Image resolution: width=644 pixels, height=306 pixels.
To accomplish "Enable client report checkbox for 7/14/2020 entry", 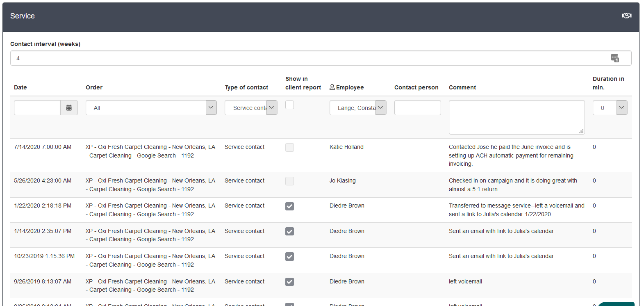I will pyautogui.click(x=289, y=148).
